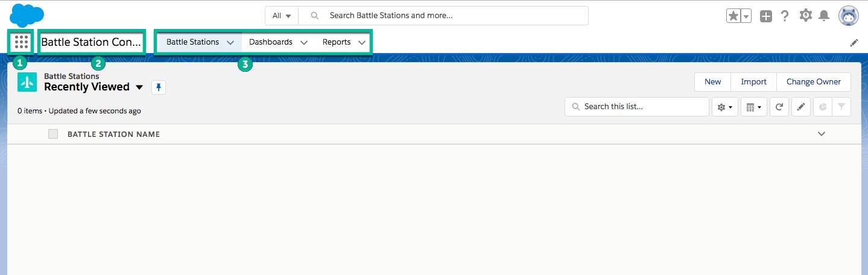Pin the Recently Viewed list view
This screenshot has height=275, width=868.
point(158,87)
